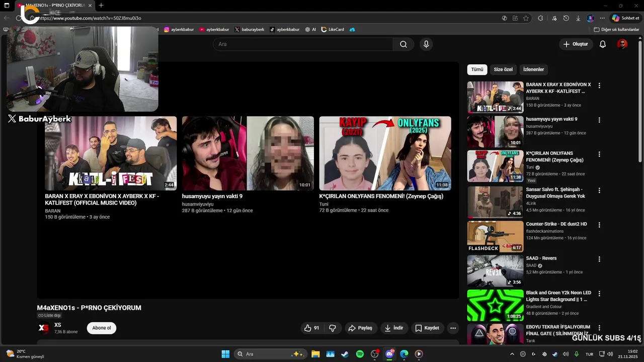Click the media player taskbar icon
This screenshot has width=644, height=362.
pyautogui.click(x=419, y=354)
